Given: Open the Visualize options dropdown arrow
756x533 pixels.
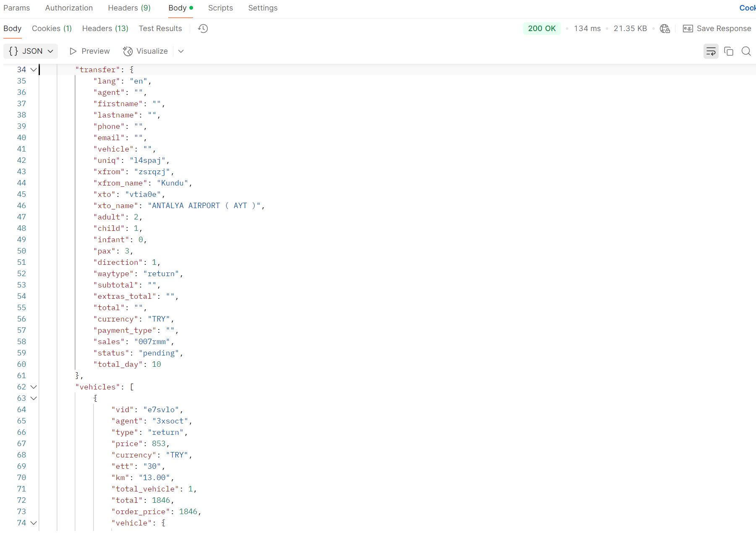Looking at the screenshot, I should (181, 51).
